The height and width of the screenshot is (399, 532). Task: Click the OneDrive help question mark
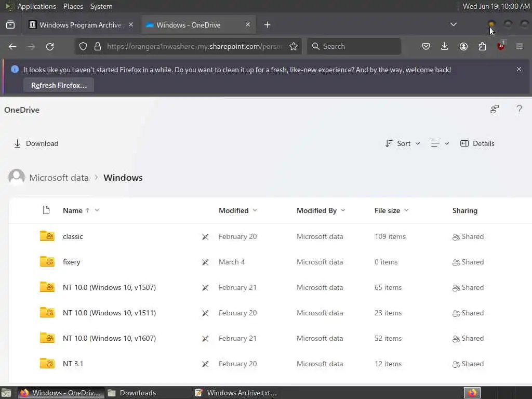click(519, 109)
